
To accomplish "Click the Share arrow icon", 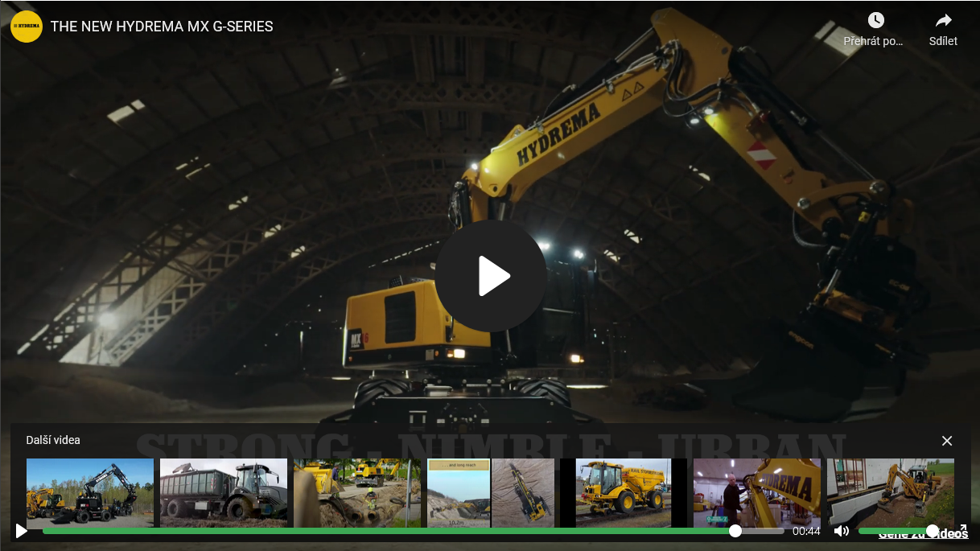I will point(944,20).
